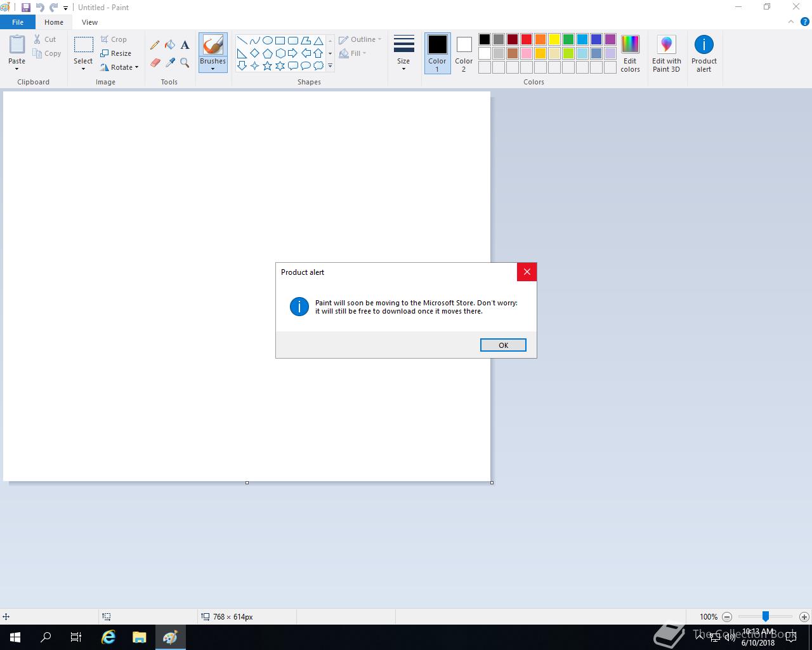Open the Size line thickness dropdown
The height and width of the screenshot is (650, 812).
pos(403,53)
